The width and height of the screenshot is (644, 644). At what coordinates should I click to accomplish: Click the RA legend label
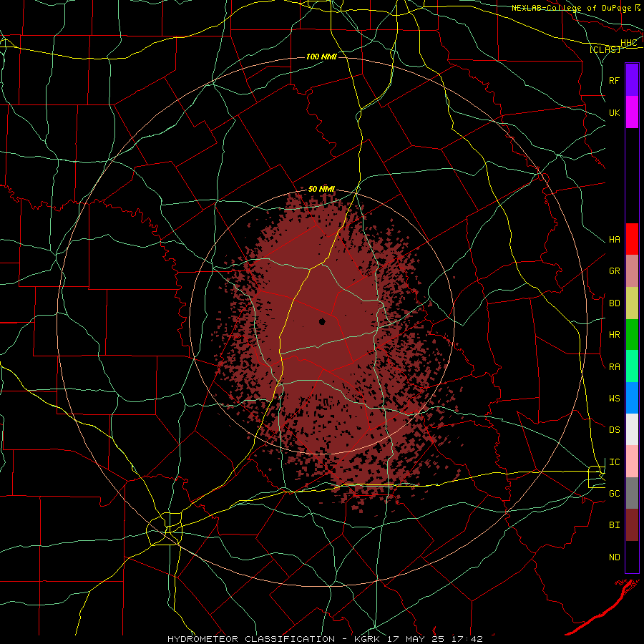[x=614, y=367]
